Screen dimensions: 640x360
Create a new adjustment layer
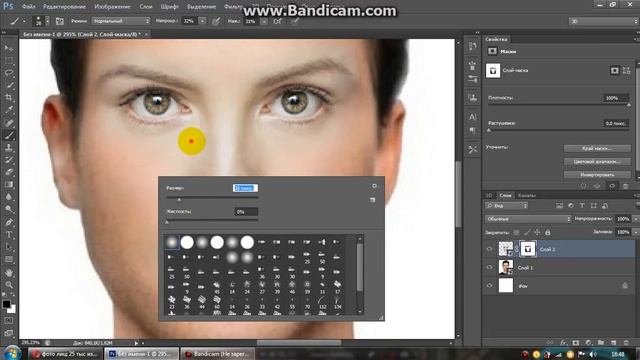(588, 342)
